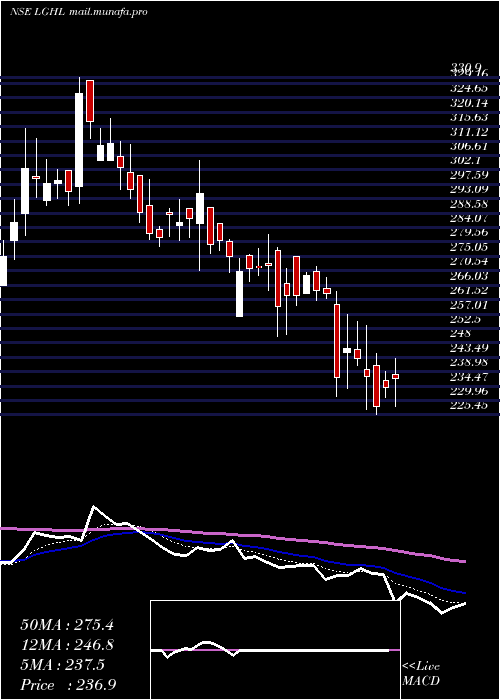Click the 275.05 price axis label
Viewport: 500px width, 700px height.
[x=470, y=246]
